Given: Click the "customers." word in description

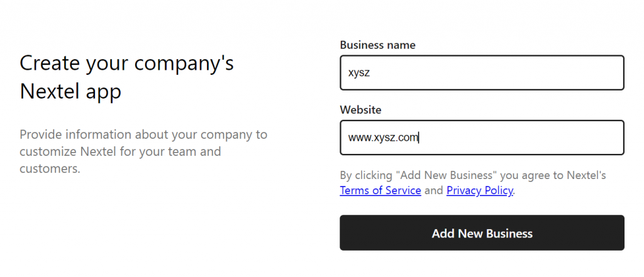Looking at the screenshot, I should 50,169.
